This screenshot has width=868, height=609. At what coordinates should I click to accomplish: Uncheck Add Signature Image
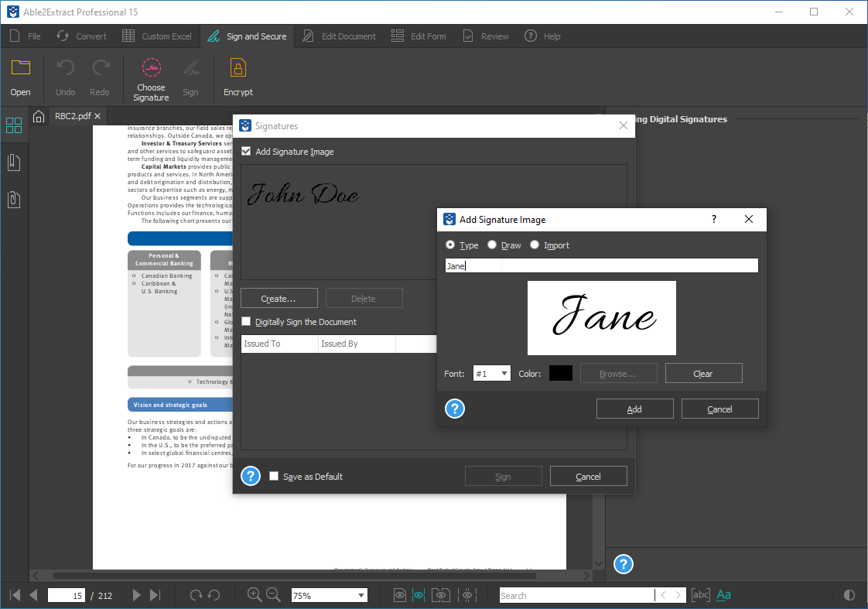coord(246,152)
